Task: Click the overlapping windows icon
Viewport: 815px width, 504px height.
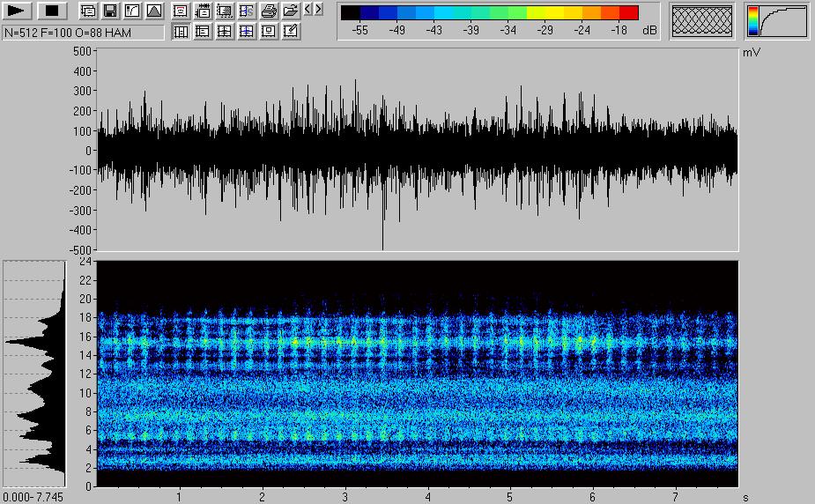Action: (88, 11)
